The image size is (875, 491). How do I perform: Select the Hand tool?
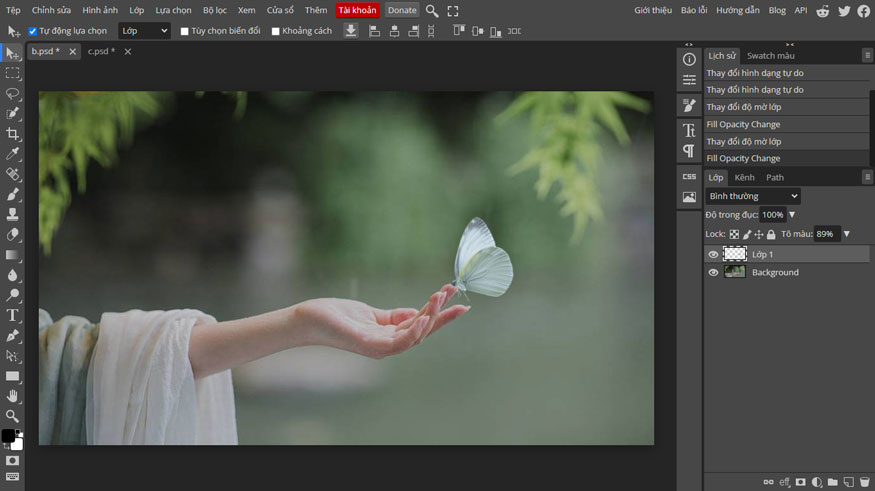click(12, 396)
